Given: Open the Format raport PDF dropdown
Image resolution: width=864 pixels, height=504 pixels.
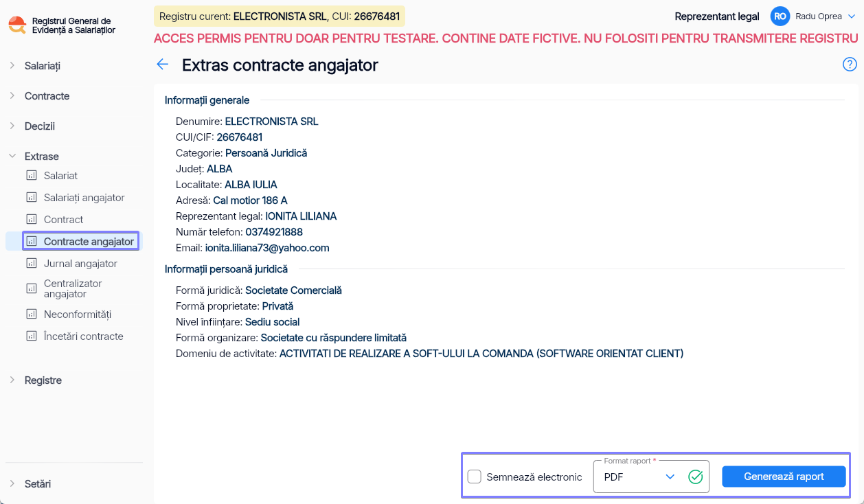Looking at the screenshot, I should click(x=651, y=477).
